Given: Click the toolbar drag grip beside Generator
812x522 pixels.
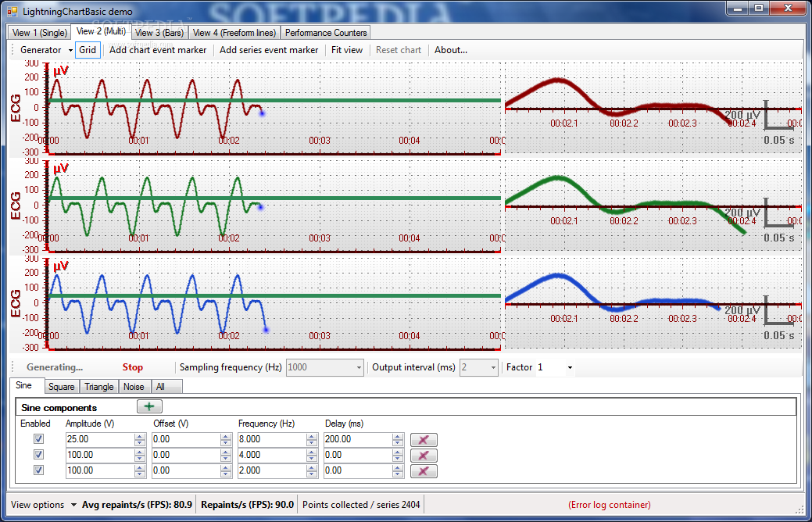Looking at the screenshot, I should [13, 50].
